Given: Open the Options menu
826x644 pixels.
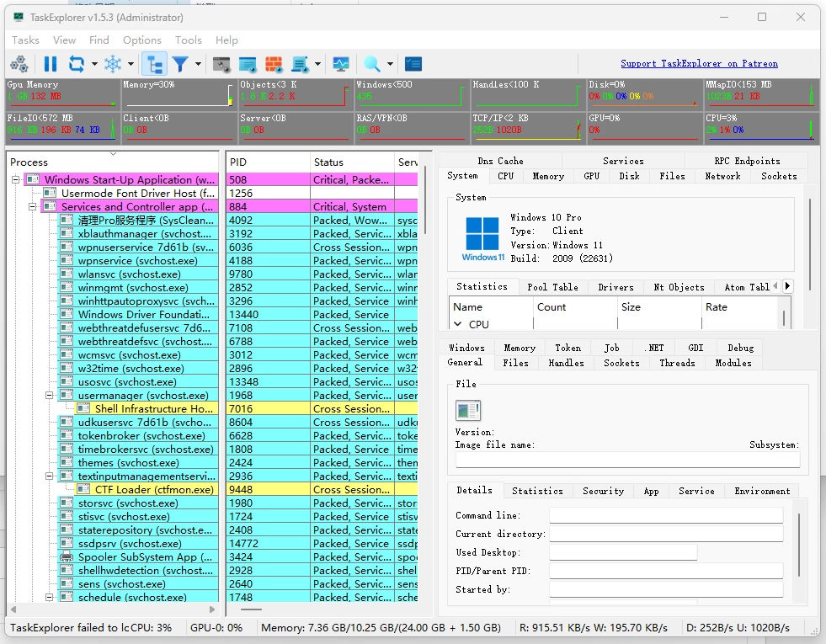Looking at the screenshot, I should [x=141, y=40].
